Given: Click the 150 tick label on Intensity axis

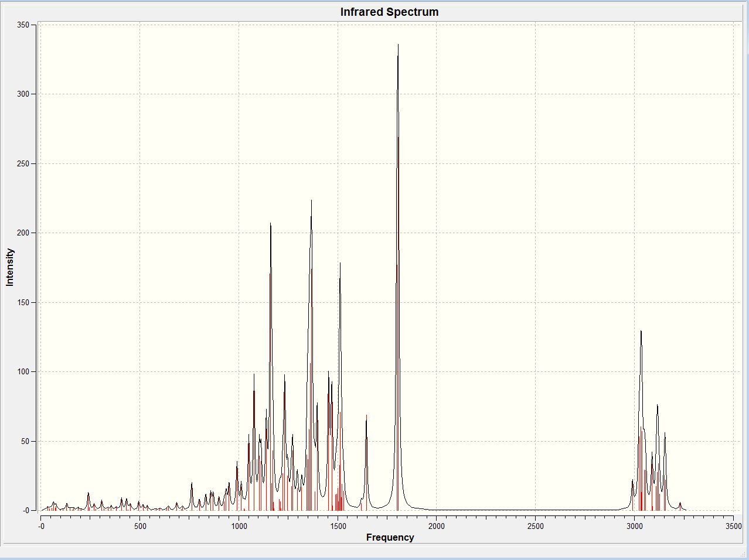Looking at the screenshot, I should [23, 302].
